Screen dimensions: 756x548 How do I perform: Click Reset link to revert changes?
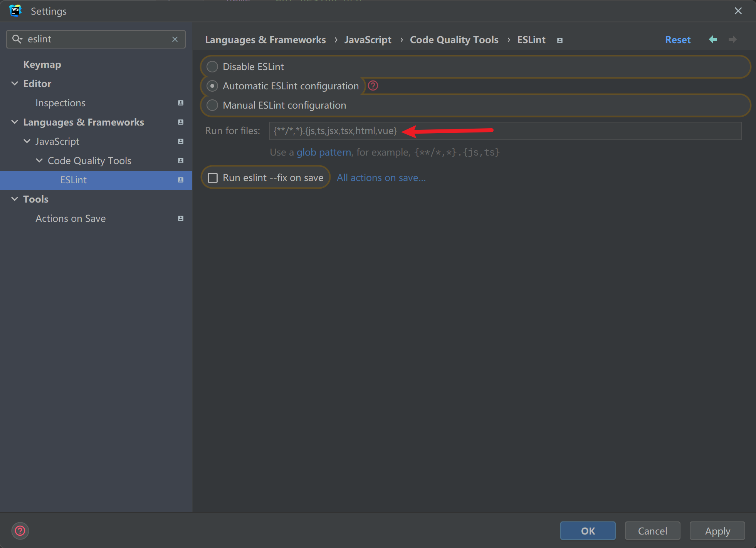tap(678, 40)
